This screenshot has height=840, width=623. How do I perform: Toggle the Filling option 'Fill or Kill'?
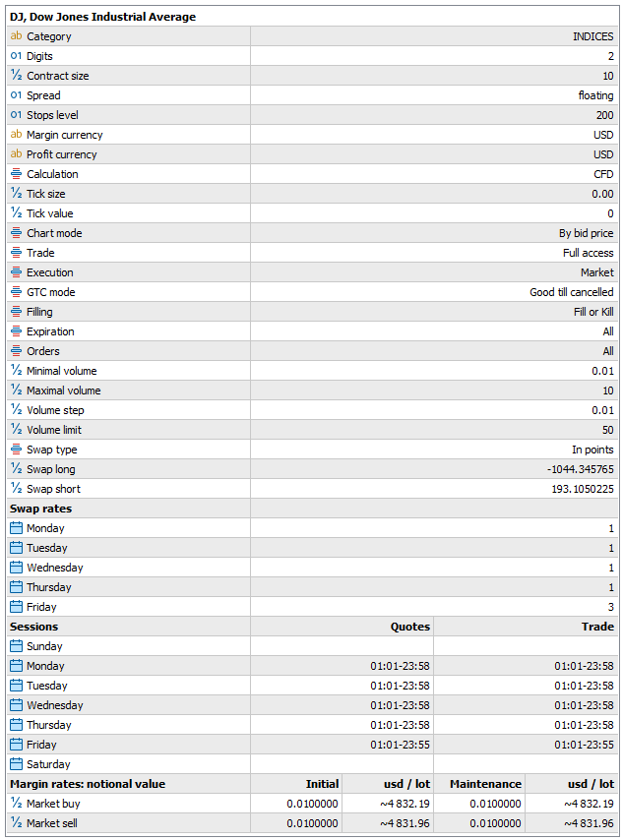click(588, 312)
